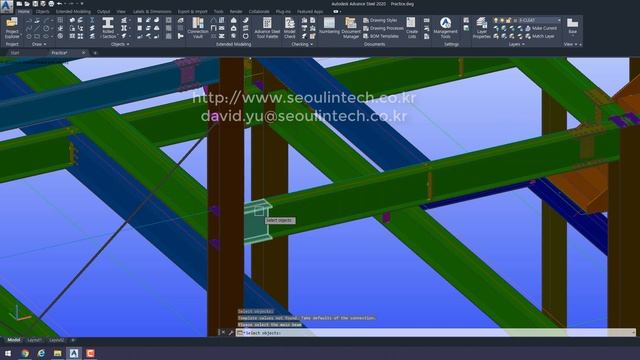This screenshot has width=640, height=360.
Task: Click the New file icon in quick access toolbar
Action: tap(19, 4)
